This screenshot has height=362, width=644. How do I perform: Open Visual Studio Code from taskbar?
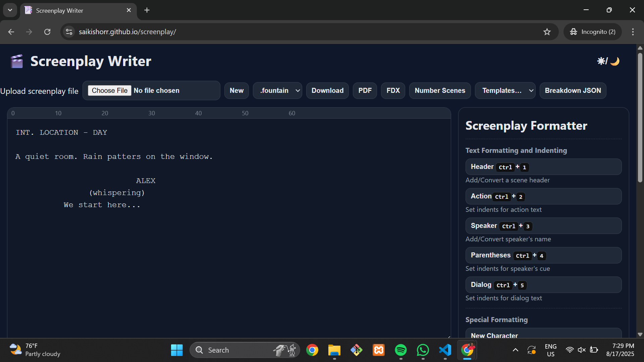pyautogui.click(x=445, y=350)
